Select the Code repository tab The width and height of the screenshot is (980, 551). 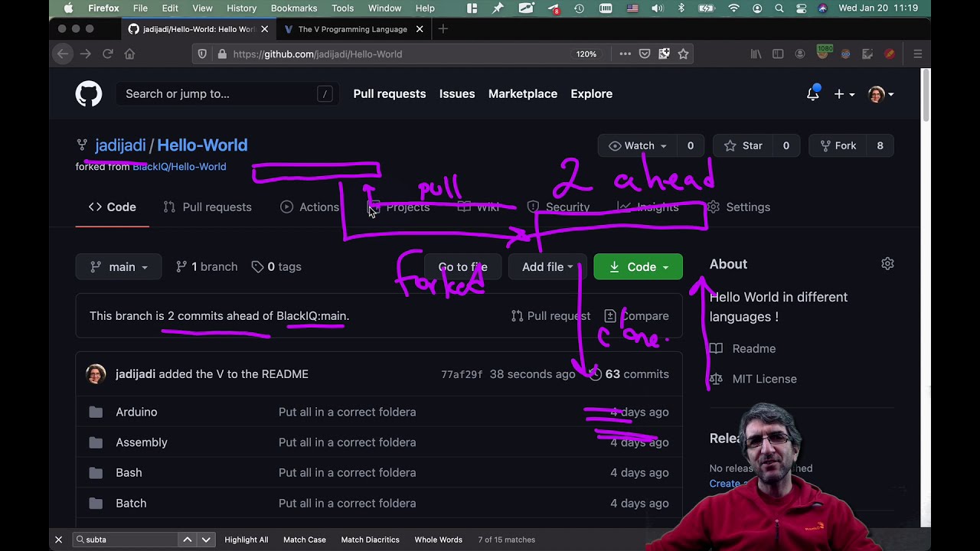click(x=112, y=207)
